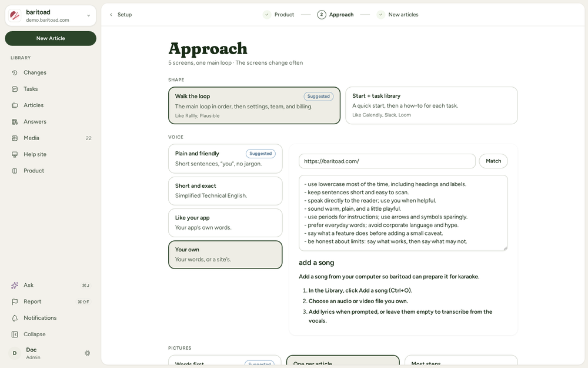Viewport: 588px width, 368px height.
Task: Click Report in the sidebar
Action: (51, 301)
